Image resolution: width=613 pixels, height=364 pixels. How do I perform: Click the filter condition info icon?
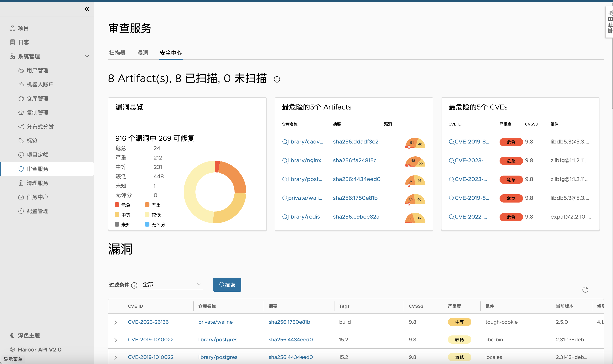coord(134,285)
